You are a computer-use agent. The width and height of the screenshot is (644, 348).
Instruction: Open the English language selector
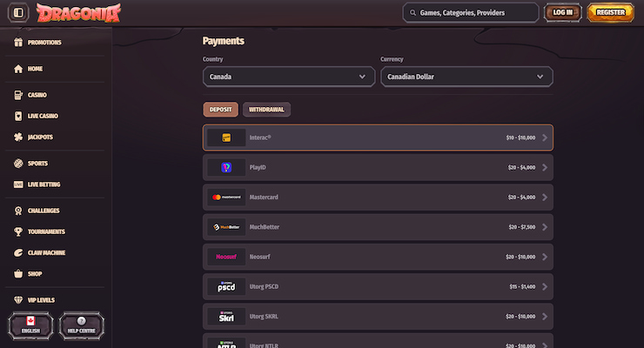(30, 326)
